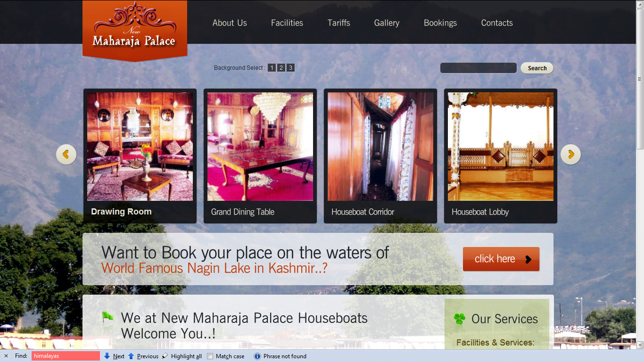Open the Tariffs menu item

[339, 23]
